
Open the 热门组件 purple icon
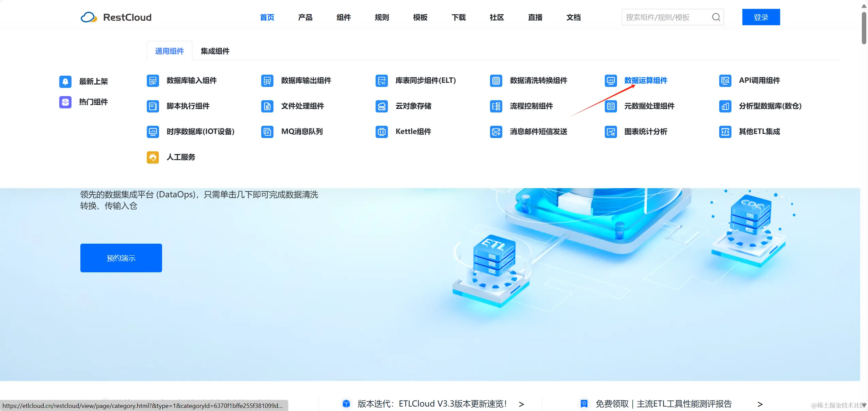(65, 102)
